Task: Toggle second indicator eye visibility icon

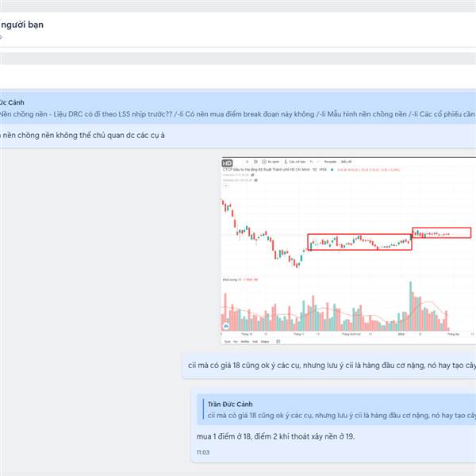Action: coord(256,180)
